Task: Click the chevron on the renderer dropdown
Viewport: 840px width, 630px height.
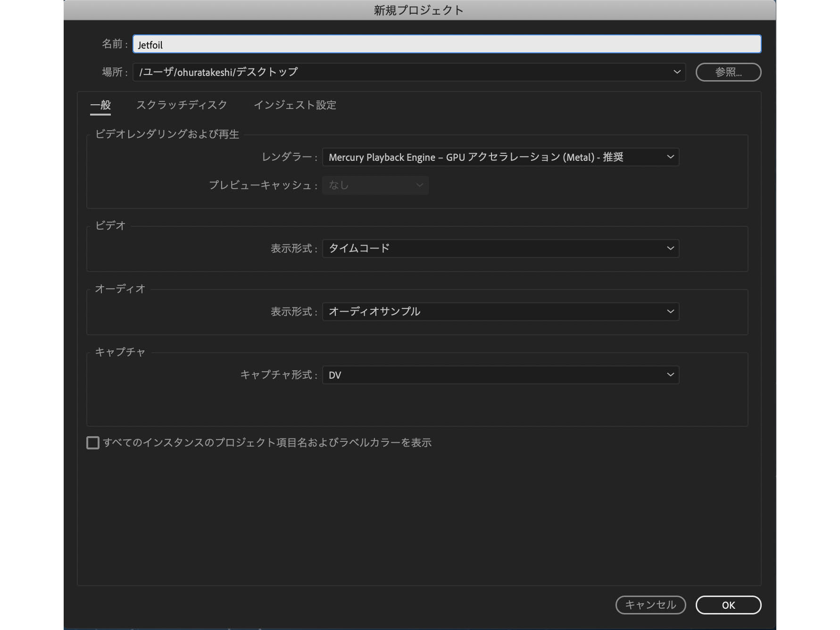Action: click(x=670, y=157)
